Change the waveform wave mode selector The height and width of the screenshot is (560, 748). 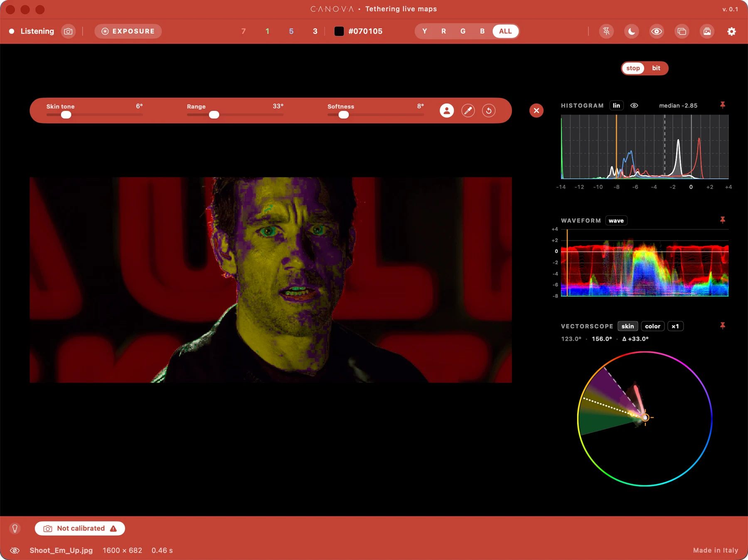point(616,221)
